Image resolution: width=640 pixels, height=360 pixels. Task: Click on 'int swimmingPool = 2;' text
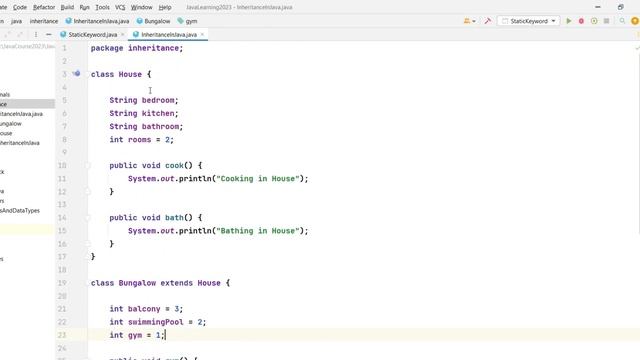(158, 322)
